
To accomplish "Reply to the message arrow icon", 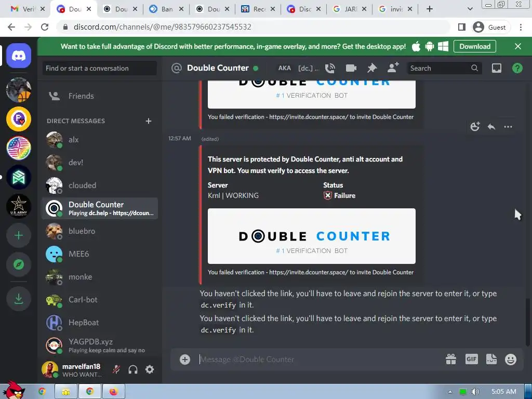I will [491, 127].
